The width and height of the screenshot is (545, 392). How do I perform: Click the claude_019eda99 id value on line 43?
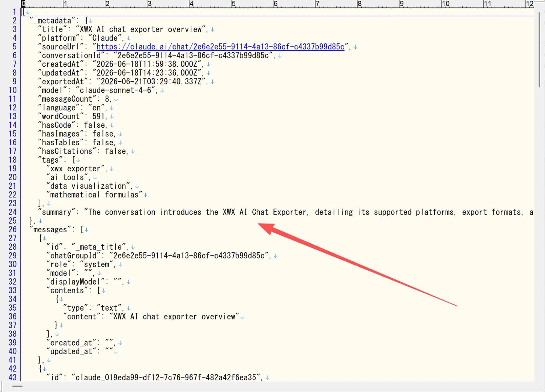tap(166, 378)
